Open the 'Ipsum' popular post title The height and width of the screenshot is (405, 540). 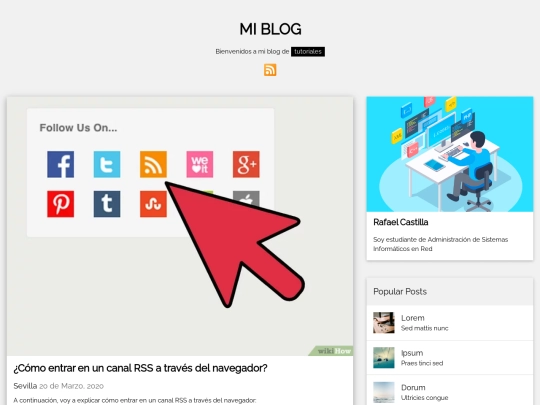tap(412, 353)
